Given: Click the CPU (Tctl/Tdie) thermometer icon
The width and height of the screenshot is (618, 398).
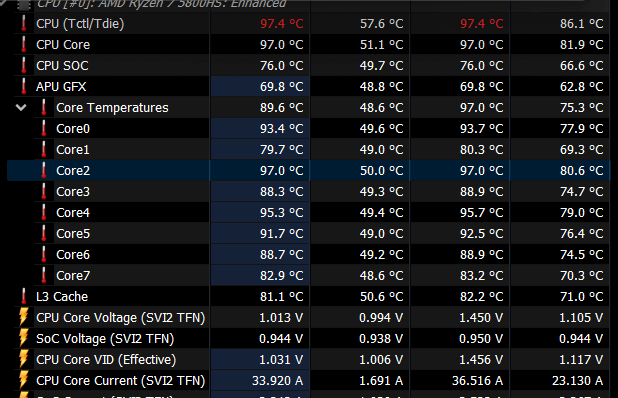Looking at the screenshot, I should tap(24, 24).
